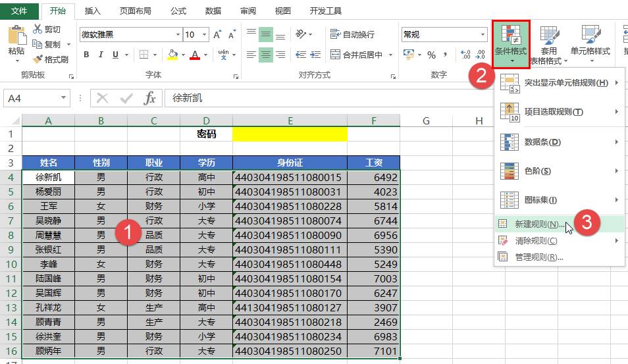The height and width of the screenshot is (364, 628).
Task: Toggle bold formatting
Action: [x=86, y=55]
